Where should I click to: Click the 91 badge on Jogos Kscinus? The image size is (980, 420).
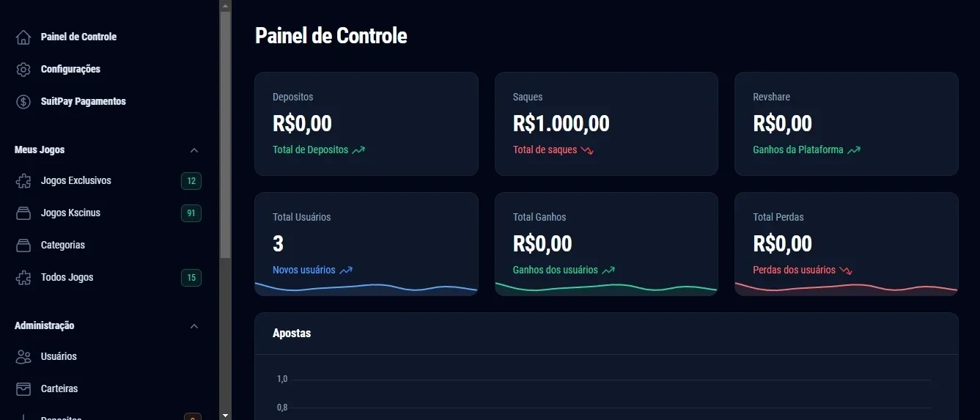[x=191, y=213]
